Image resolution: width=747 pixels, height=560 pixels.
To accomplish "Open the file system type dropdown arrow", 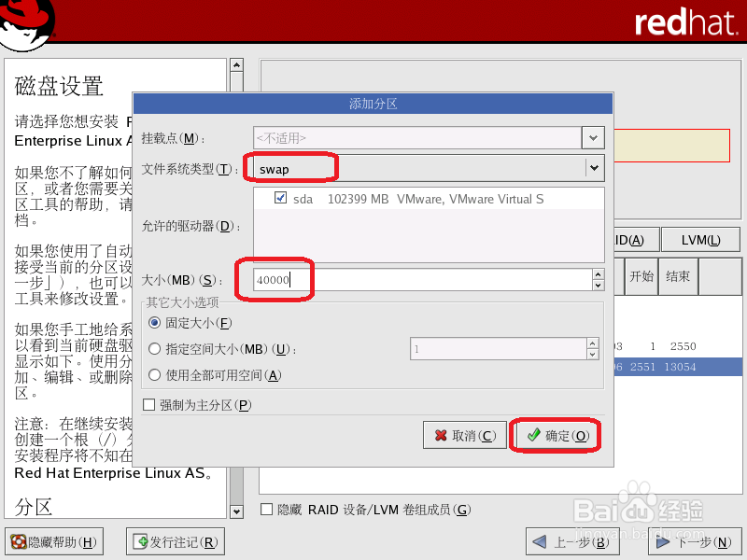I will click(x=594, y=168).
